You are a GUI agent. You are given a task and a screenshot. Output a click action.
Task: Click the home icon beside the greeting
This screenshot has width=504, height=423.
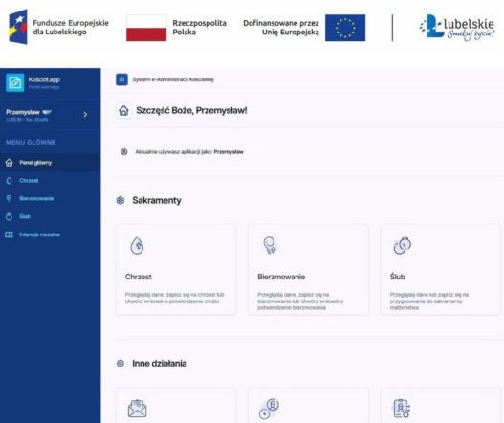click(x=123, y=111)
